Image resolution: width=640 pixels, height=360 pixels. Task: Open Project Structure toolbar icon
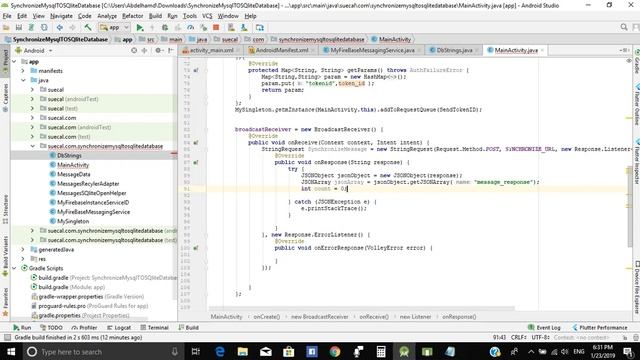(260, 27)
